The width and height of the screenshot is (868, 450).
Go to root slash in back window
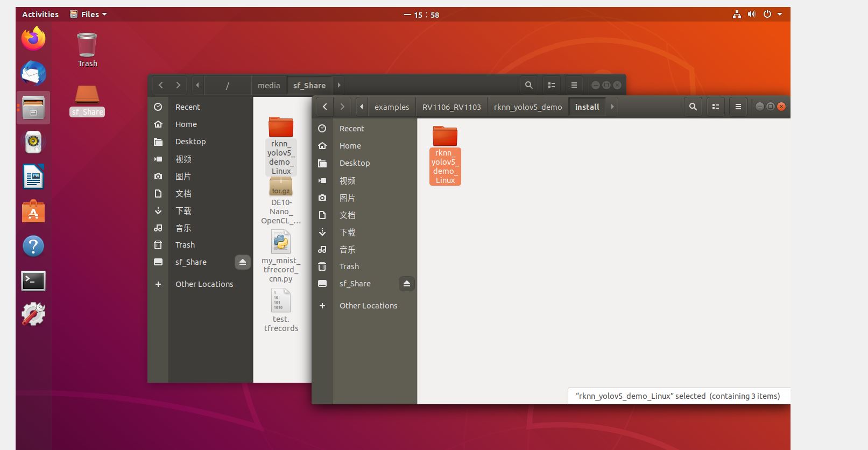pos(228,85)
